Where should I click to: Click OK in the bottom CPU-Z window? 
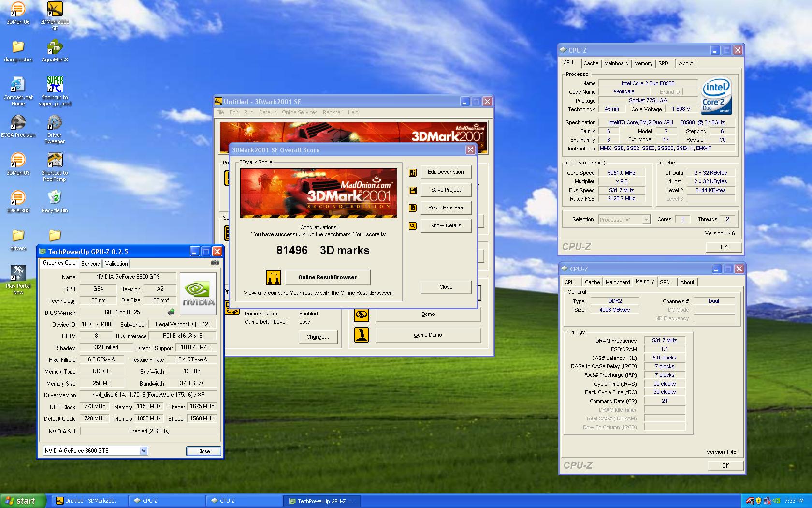tap(725, 466)
